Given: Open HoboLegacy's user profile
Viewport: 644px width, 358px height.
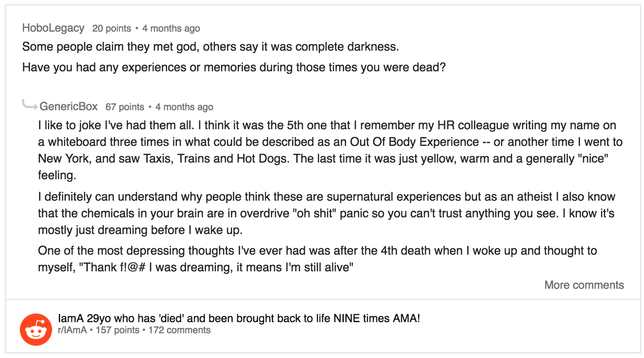Looking at the screenshot, I should point(53,28).
